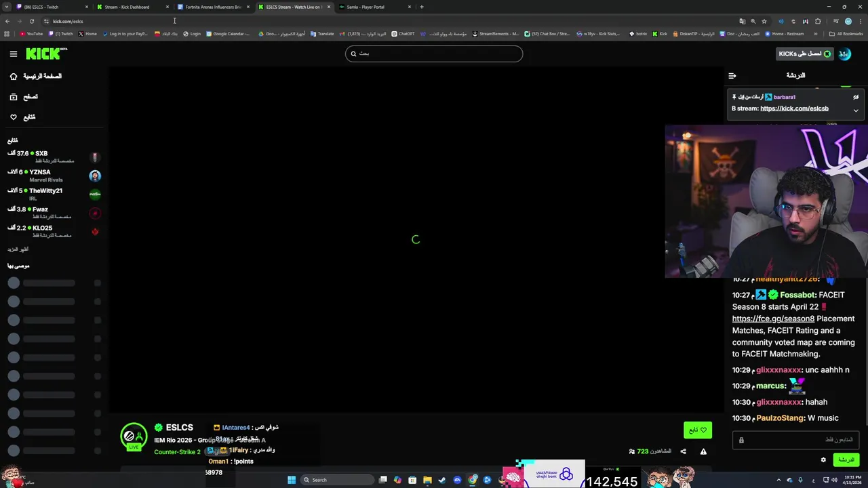Open chat settings gear icon
This screenshot has width=868, height=488.
pyautogui.click(x=823, y=460)
